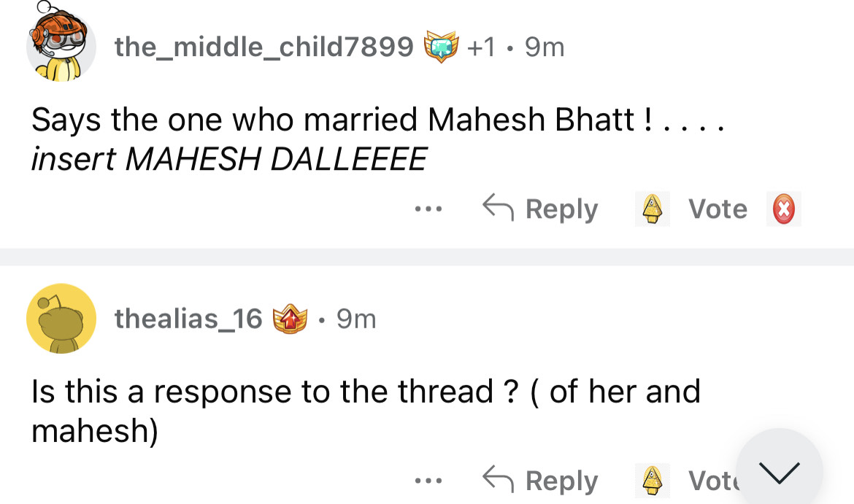854x504 pixels.
Task: Click the +1 flair count
Action: point(480,47)
